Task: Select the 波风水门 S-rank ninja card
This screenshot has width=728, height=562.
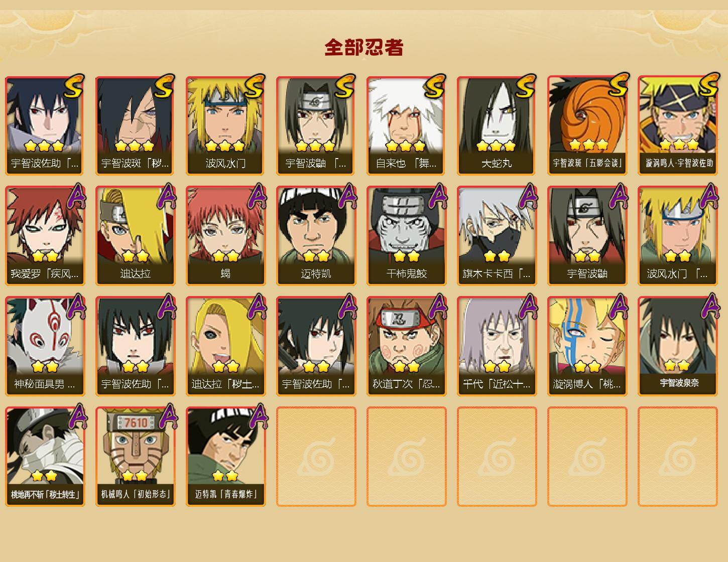Action: tap(225, 125)
